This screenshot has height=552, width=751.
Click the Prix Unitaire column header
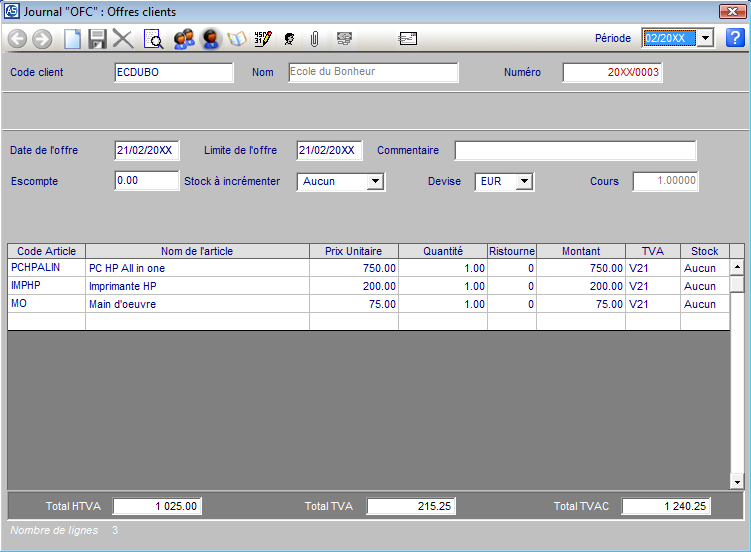pos(353,251)
